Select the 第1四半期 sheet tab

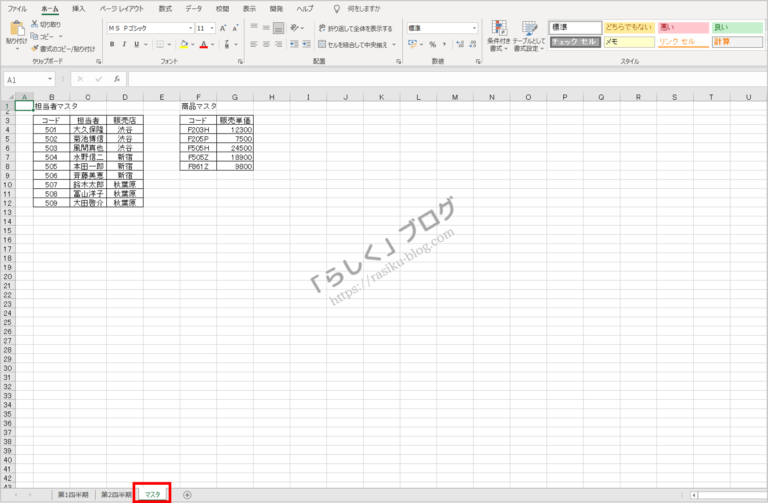click(73, 495)
